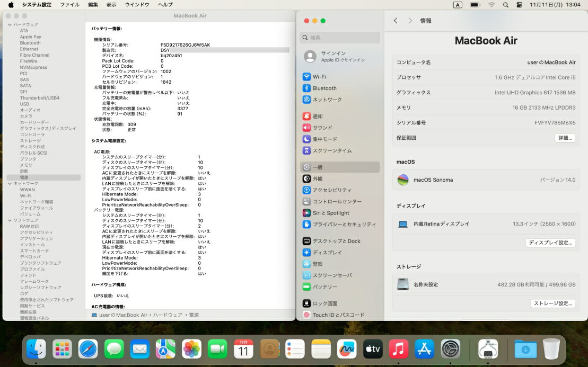Select Siri と Spotlight settings
The image size is (588, 367).
coord(330,213)
